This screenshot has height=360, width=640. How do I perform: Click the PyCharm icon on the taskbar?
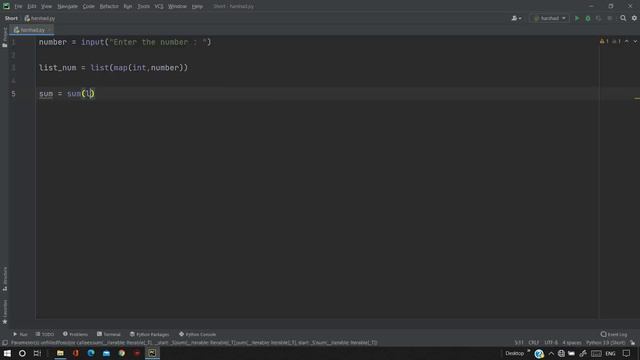coord(152,353)
